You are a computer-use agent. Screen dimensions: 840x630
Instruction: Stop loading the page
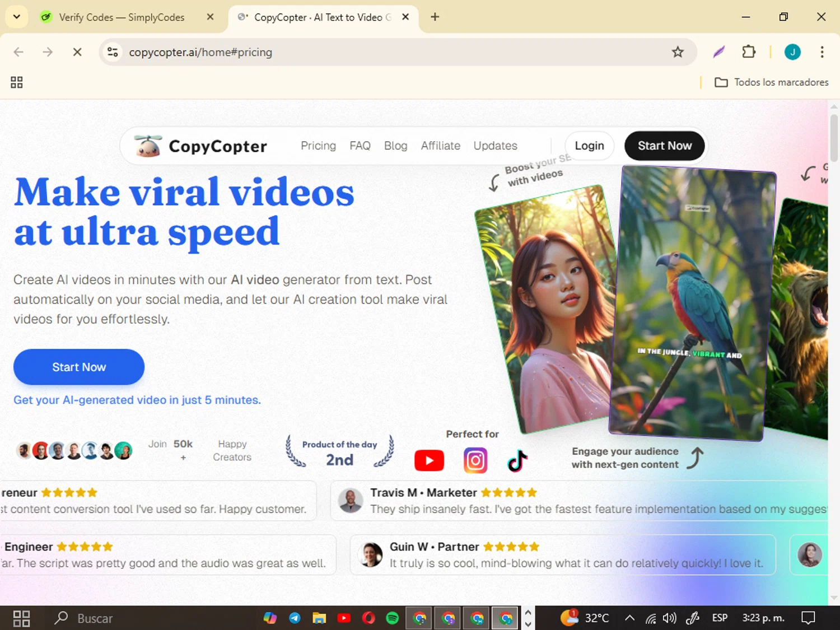point(77,52)
